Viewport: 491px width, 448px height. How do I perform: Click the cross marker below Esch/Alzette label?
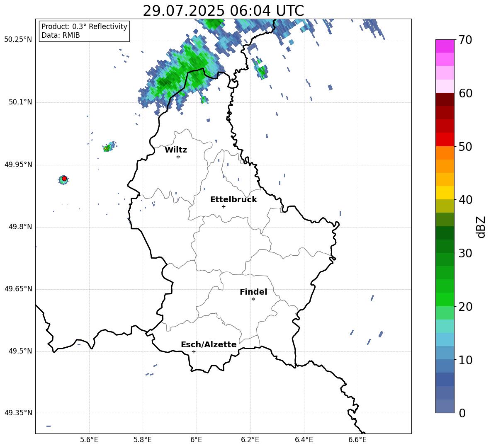tap(194, 351)
